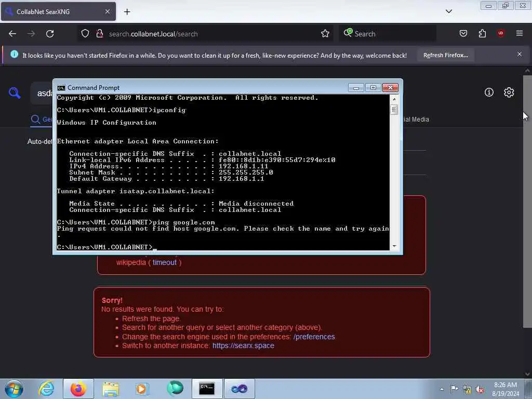The image size is (532, 399).
Task: Click the Firefox toolbar Search box
Action: 387,34
